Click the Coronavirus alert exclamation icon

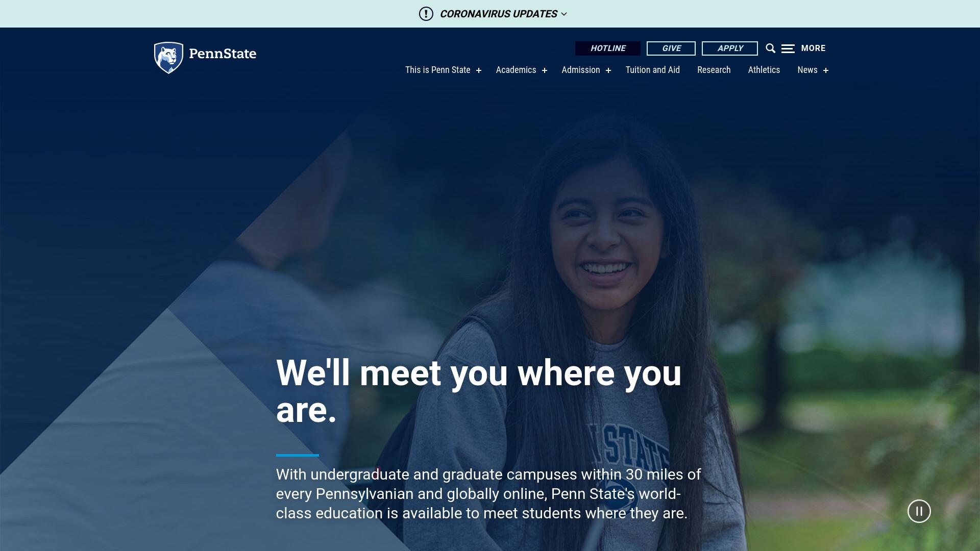[426, 14]
